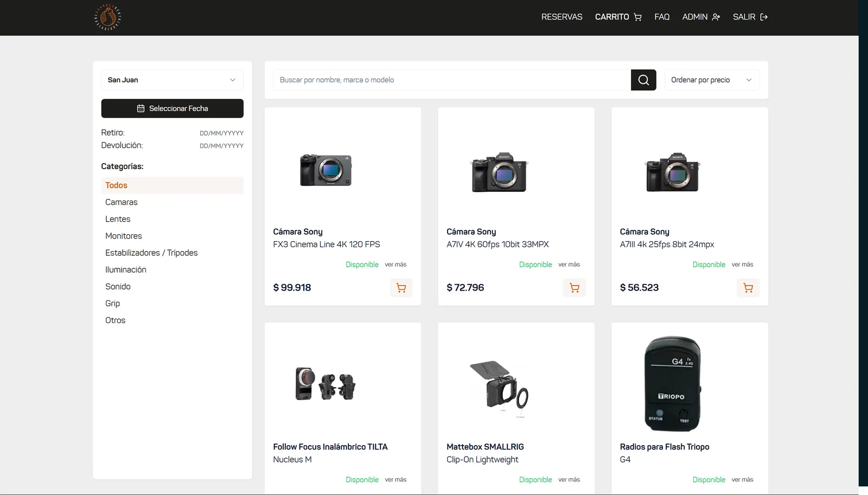Click the Sony A7IV camera image

click(500, 172)
